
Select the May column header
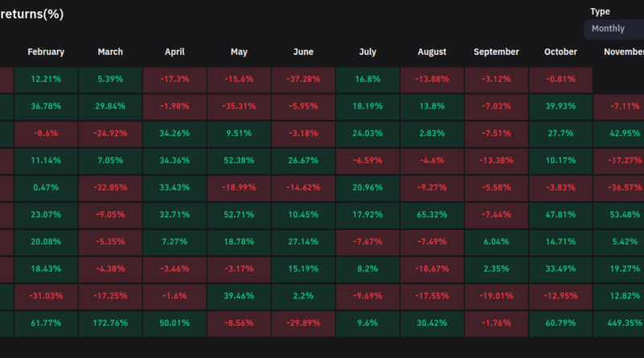pos(239,52)
